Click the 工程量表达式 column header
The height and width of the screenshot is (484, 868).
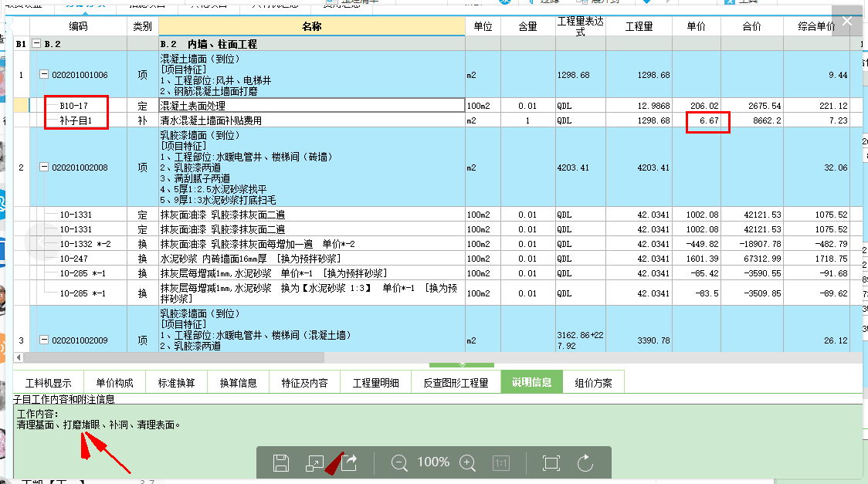click(x=581, y=26)
